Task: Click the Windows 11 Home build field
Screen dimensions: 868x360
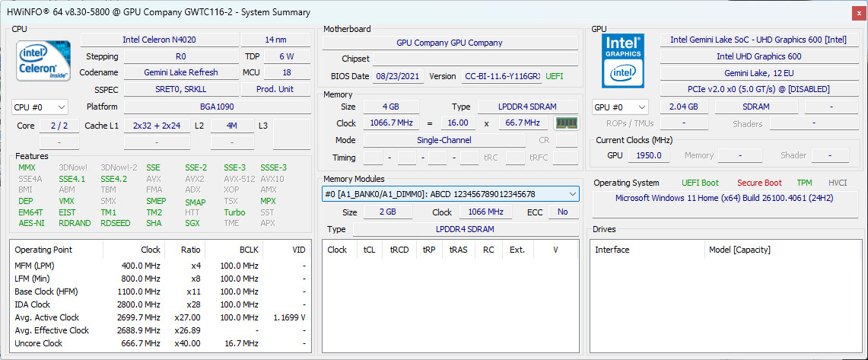Action: (725, 198)
